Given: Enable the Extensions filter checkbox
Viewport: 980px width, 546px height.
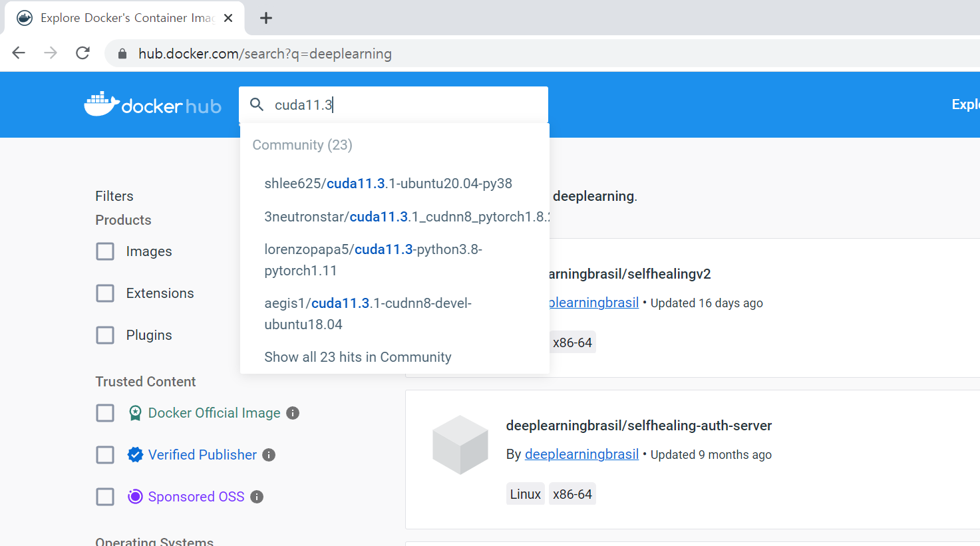Looking at the screenshot, I should pyautogui.click(x=105, y=293).
